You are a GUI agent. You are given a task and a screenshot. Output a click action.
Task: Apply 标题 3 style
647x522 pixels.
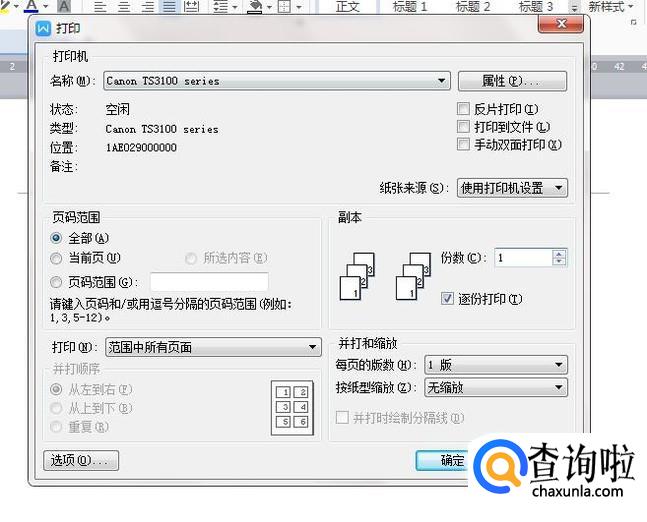click(535, 6)
